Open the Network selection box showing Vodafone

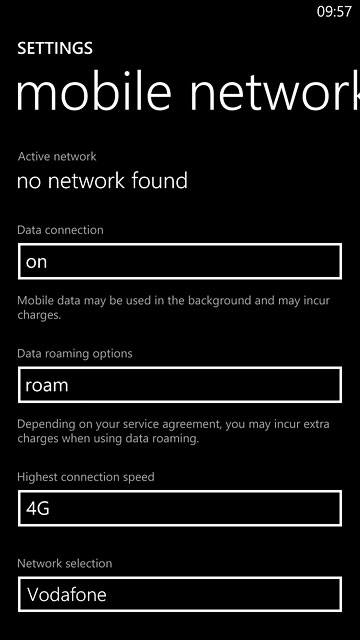(x=180, y=594)
